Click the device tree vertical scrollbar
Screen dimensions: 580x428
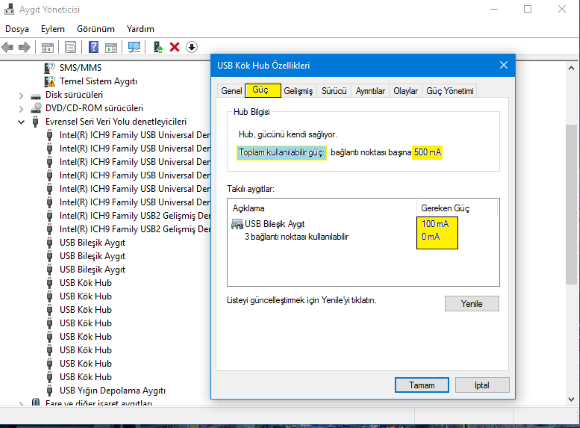[571, 205]
